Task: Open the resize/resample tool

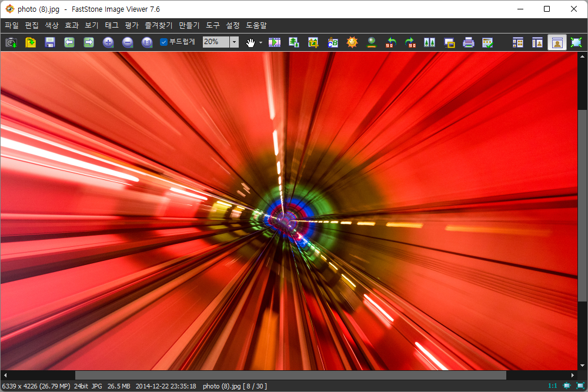Action: [x=294, y=42]
